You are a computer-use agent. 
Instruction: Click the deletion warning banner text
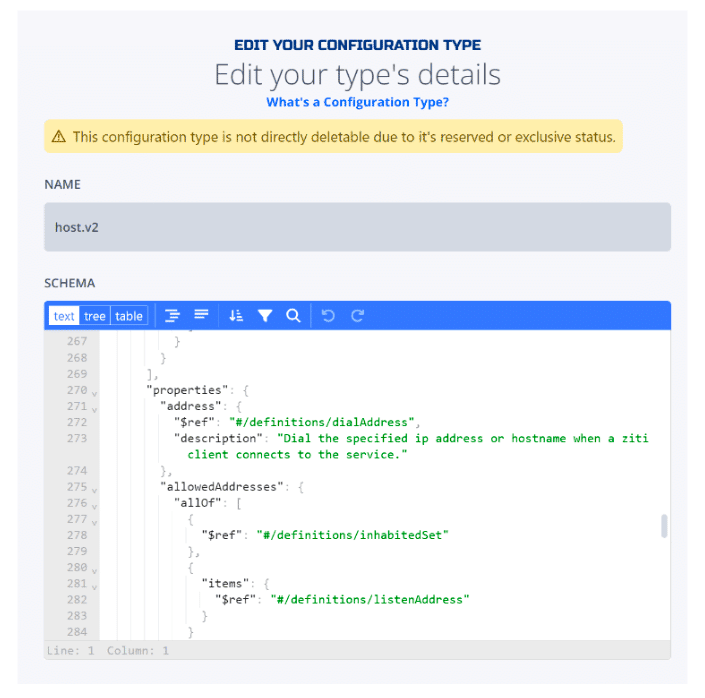(x=344, y=137)
